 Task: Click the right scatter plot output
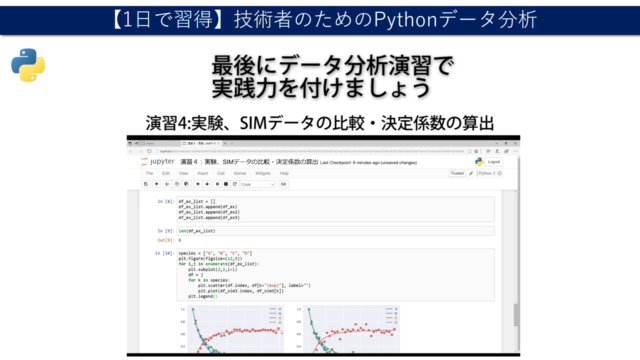click(348, 329)
